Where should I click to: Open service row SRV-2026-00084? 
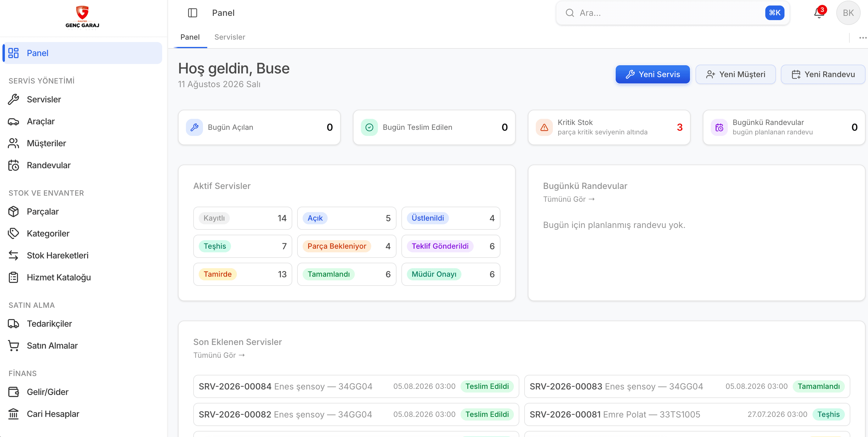[356, 386]
